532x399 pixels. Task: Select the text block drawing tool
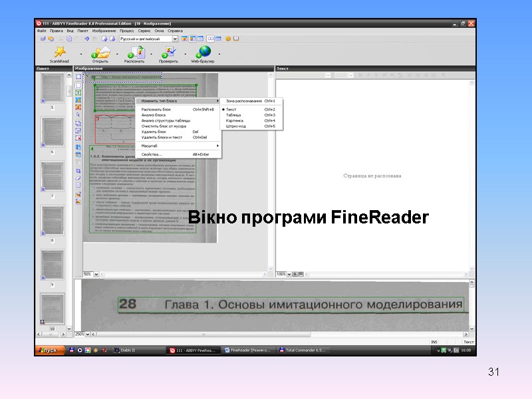pos(78,92)
